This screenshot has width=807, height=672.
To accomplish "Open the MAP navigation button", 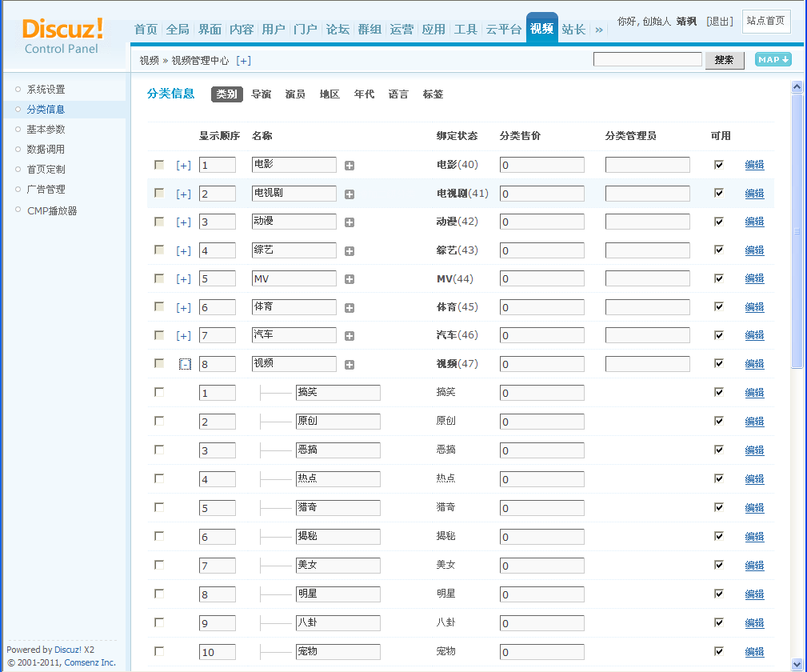I will click(x=773, y=60).
